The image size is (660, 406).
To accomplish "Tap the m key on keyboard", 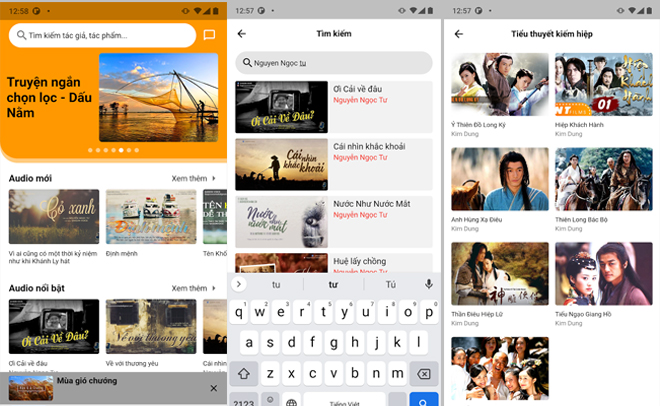I will point(397,373).
